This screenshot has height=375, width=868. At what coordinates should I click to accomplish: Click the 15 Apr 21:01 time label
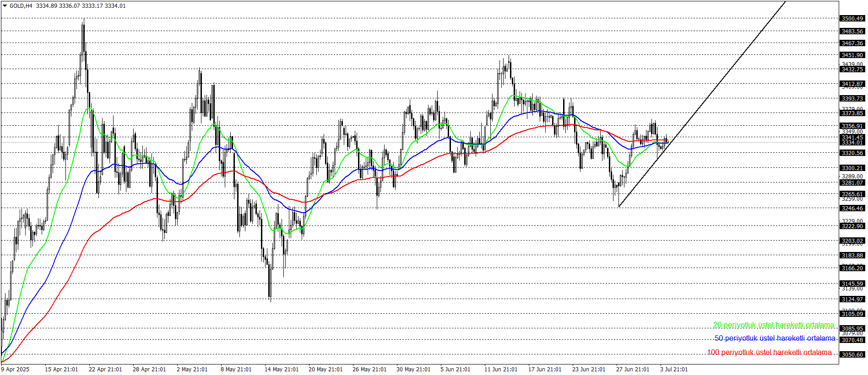pyautogui.click(x=61, y=370)
